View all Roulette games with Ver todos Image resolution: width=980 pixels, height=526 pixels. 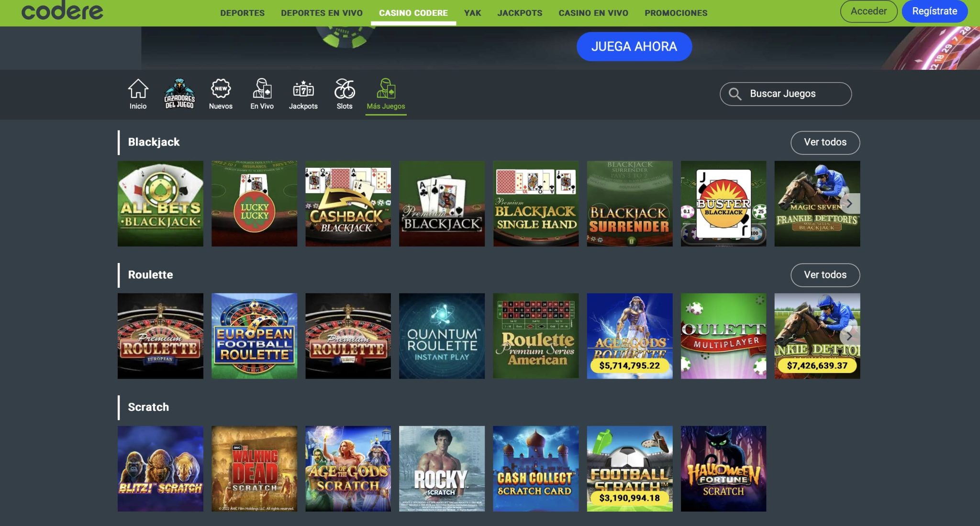coord(825,275)
